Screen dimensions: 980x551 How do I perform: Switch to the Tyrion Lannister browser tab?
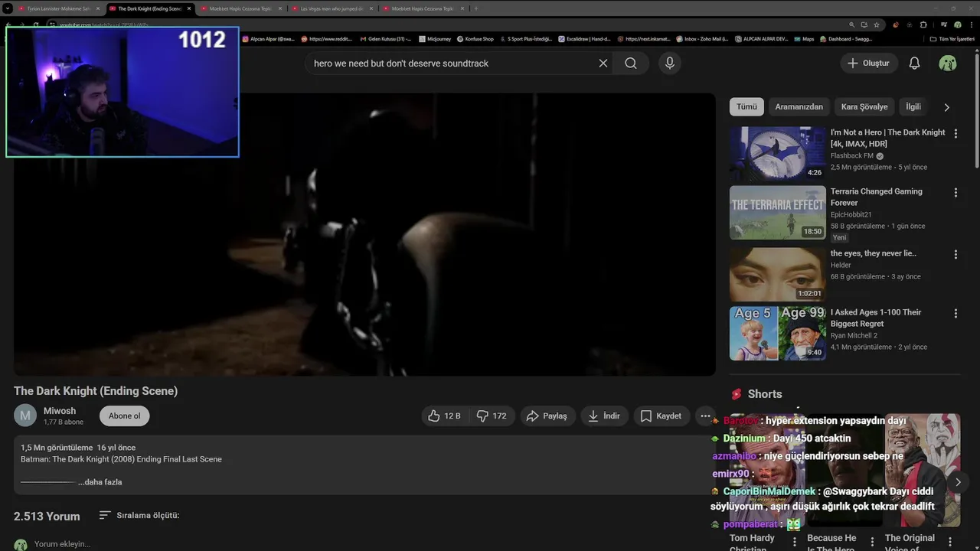click(x=57, y=8)
